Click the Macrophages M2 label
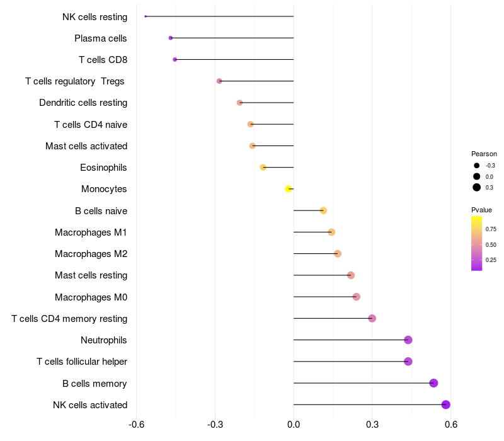The height and width of the screenshot is (441, 504). [91, 254]
